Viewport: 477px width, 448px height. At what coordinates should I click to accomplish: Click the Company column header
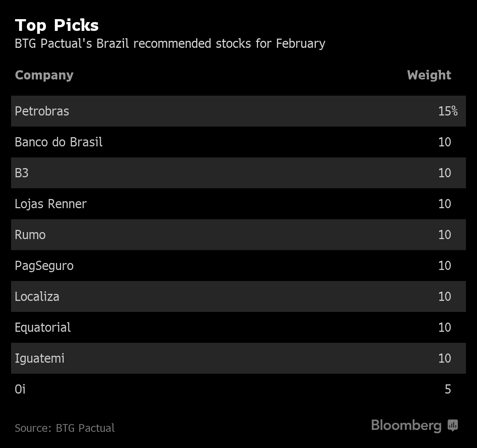44,75
